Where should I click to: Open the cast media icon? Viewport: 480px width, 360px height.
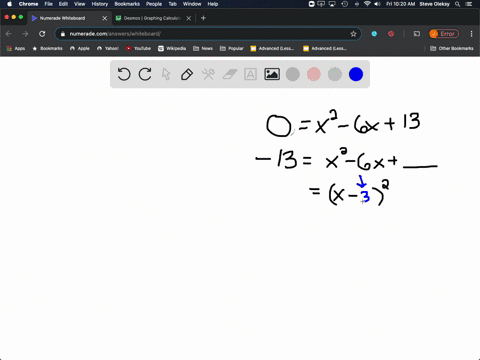coord(417,34)
